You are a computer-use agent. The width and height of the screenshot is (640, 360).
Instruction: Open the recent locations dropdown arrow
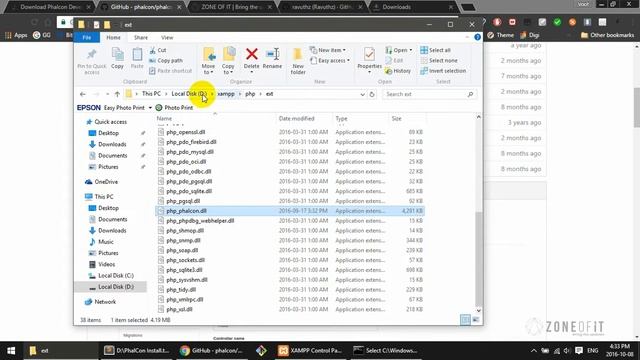pos(107,94)
